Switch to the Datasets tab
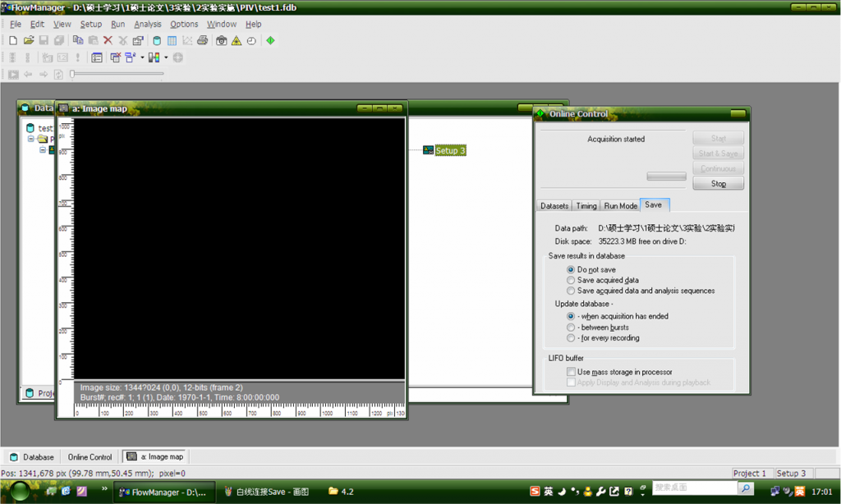Screen dimensions: 841x504 coord(554,206)
